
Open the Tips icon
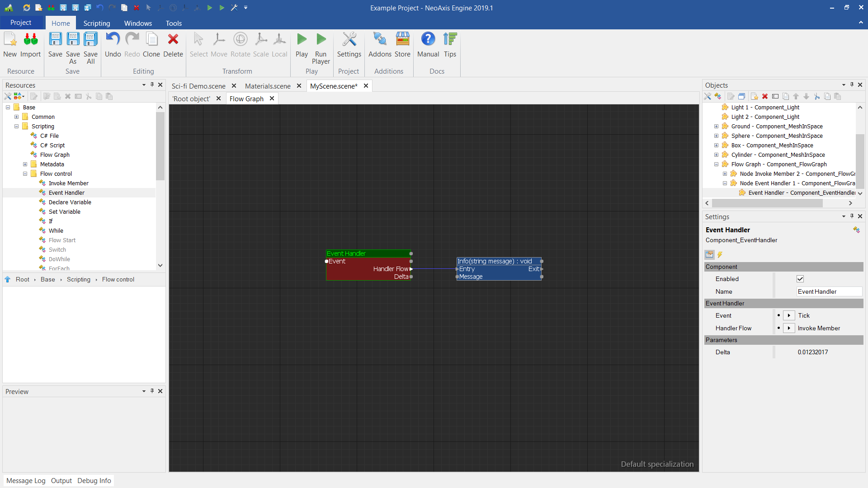click(x=450, y=40)
